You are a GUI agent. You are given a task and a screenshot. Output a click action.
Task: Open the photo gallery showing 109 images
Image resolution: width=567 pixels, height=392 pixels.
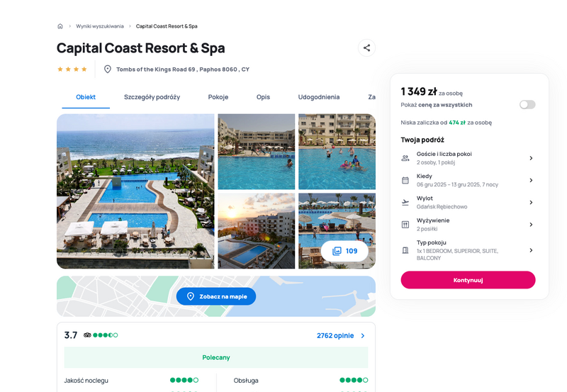[x=344, y=251]
